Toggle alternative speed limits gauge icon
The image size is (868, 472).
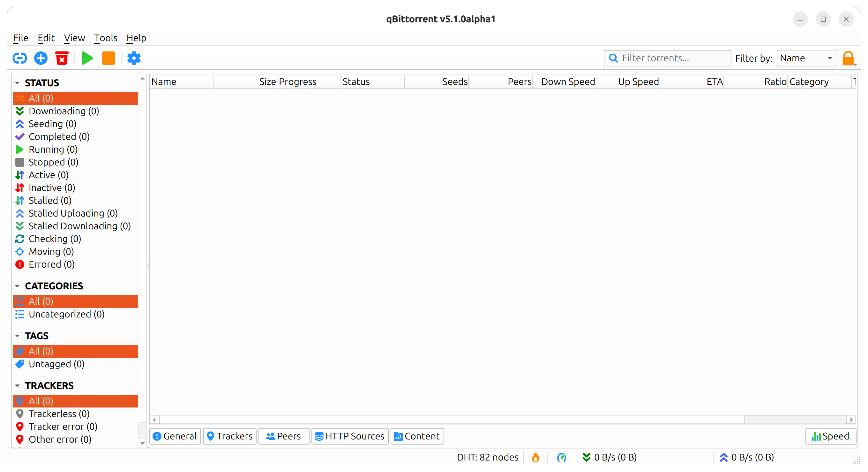(562, 457)
